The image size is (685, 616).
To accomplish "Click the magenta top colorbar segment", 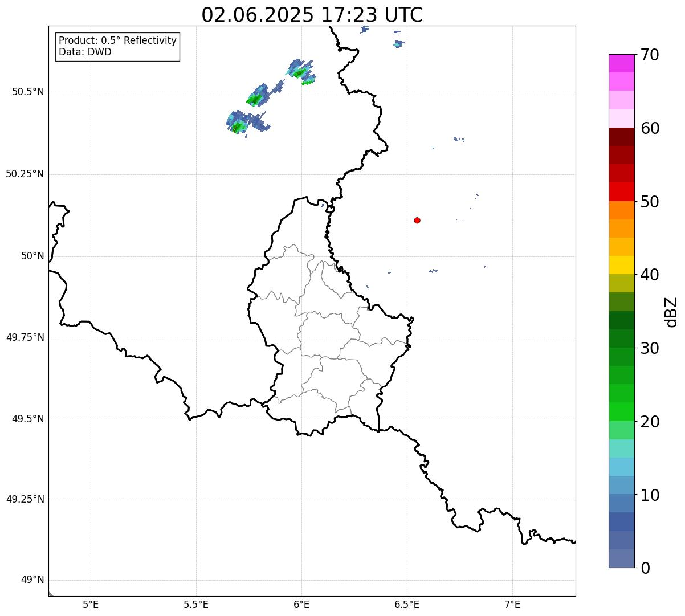I will click(x=621, y=63).
